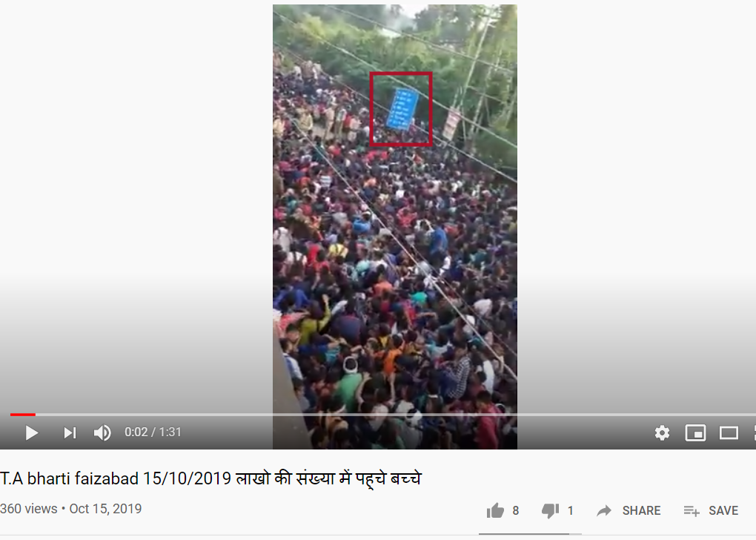
Task: Click the like count number 8
Action: click(515, 510)
